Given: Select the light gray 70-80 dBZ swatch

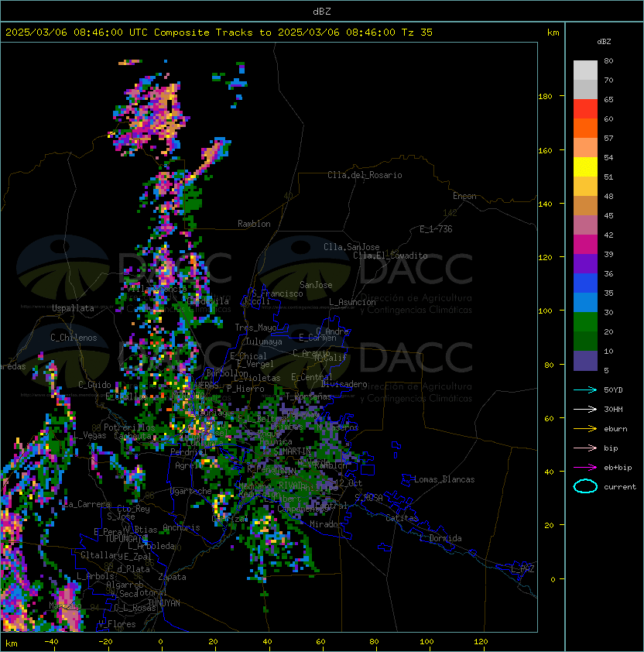Looking at the screenshot, I should pyautogui.click(x=585, y=70).
